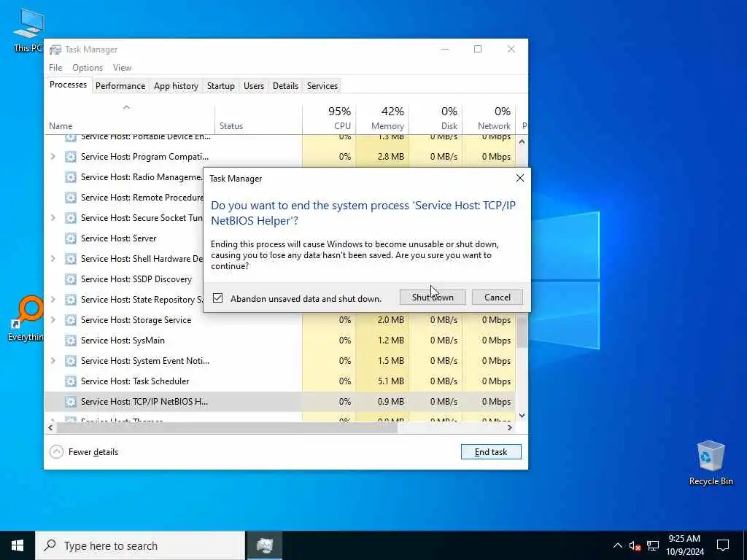This screenshot has width=747, height=560.
Task: Click gear icon of Service Host: Server
Action: [x=71, y=238]
